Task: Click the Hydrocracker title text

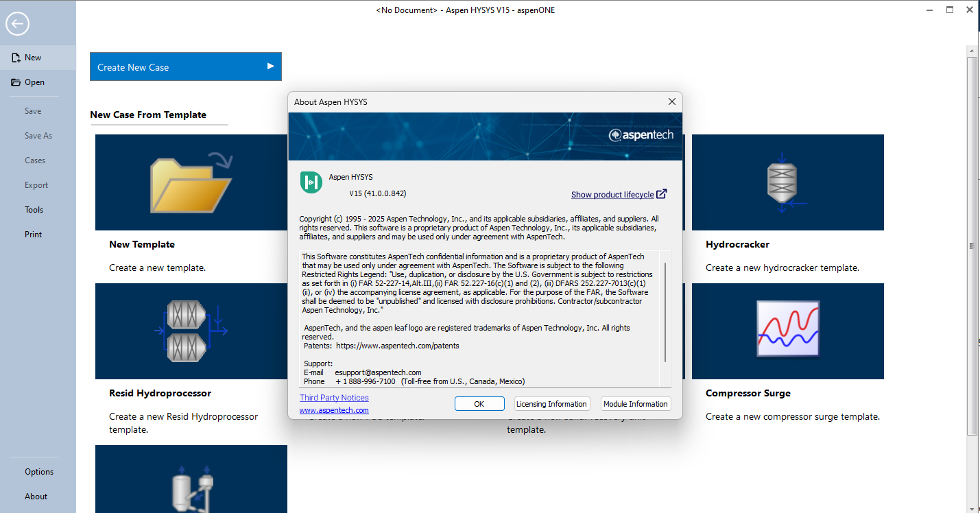Action: click(x=737, y=244)
